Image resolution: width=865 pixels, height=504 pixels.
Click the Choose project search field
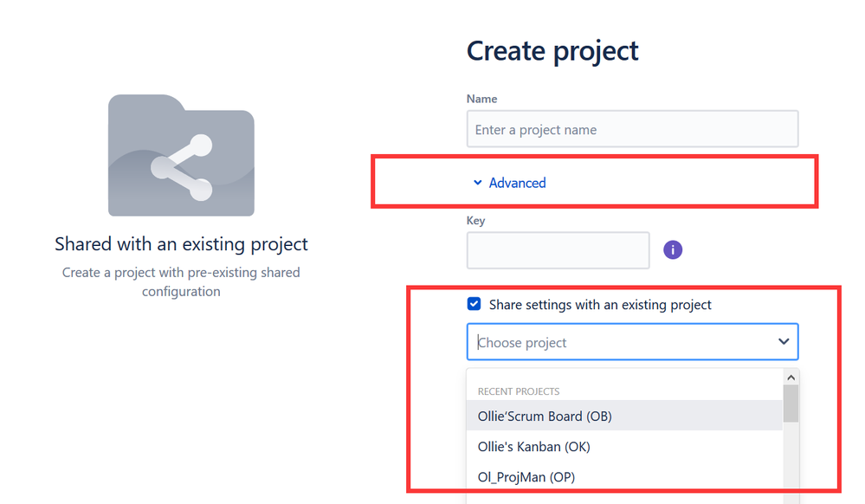click(x=623, y=342)
